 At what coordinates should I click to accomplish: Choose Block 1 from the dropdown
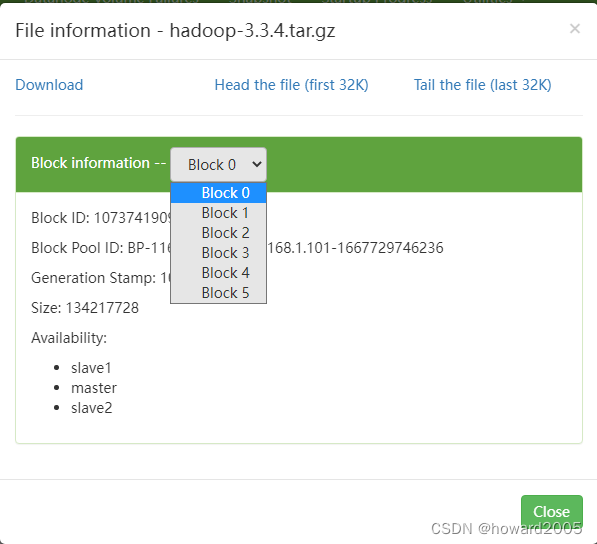click(x=218, y=213)
